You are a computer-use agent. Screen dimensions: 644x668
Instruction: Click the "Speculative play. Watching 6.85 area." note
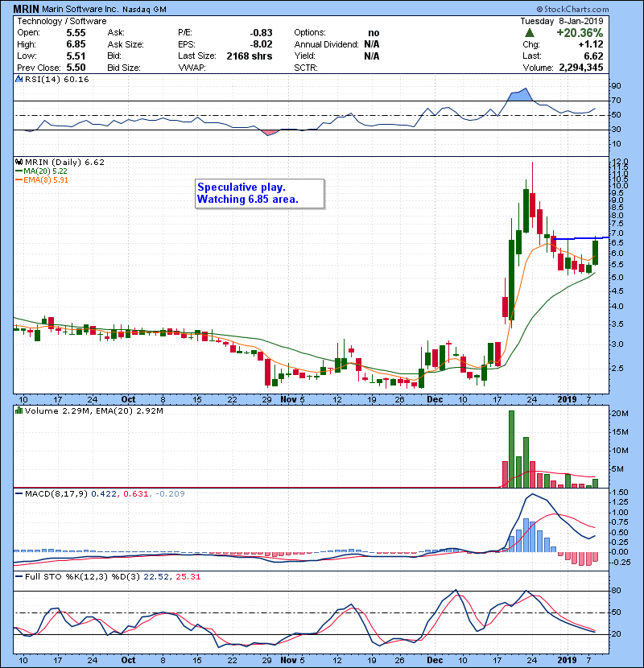pos(259,193)
